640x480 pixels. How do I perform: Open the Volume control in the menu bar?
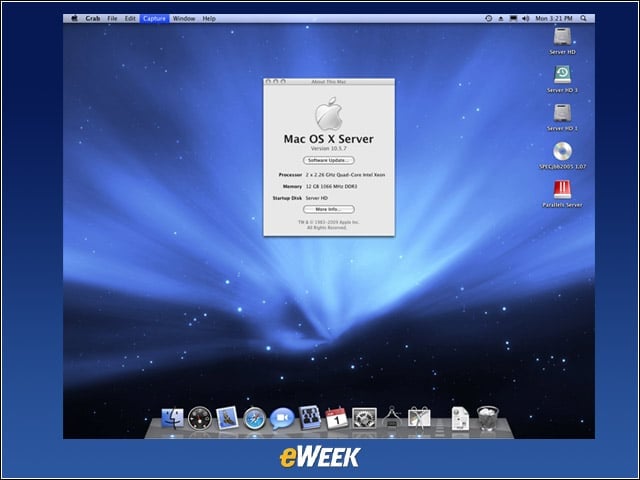526,18
